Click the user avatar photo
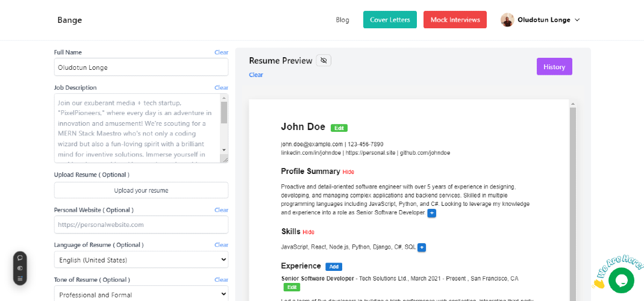Viewport: 644px width, 301px height. pos(507,20)
